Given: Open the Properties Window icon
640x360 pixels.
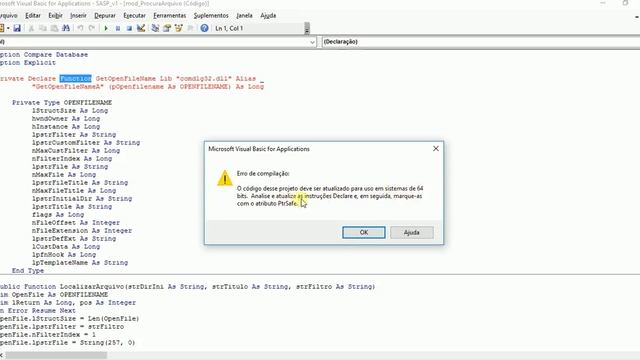Looking at the screenshot, I should coord(167,28).
